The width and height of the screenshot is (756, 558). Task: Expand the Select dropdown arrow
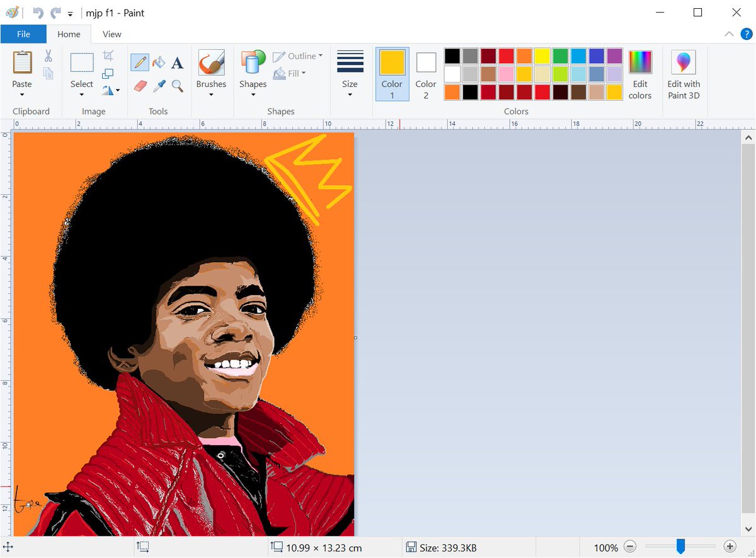pos(82,96)
